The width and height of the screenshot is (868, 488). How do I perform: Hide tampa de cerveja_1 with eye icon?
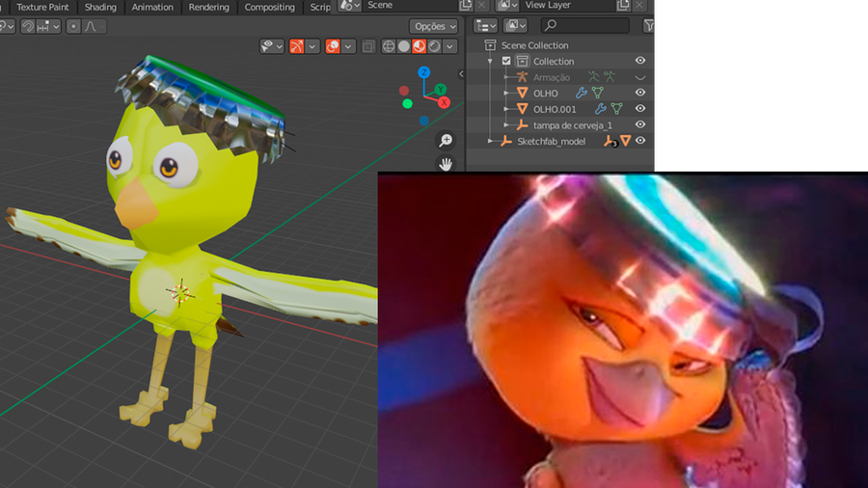(x=640, y=125)
